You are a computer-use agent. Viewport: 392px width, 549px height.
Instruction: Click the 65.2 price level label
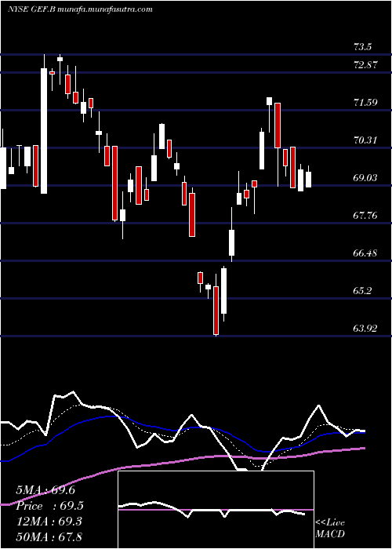coord(363,291)
